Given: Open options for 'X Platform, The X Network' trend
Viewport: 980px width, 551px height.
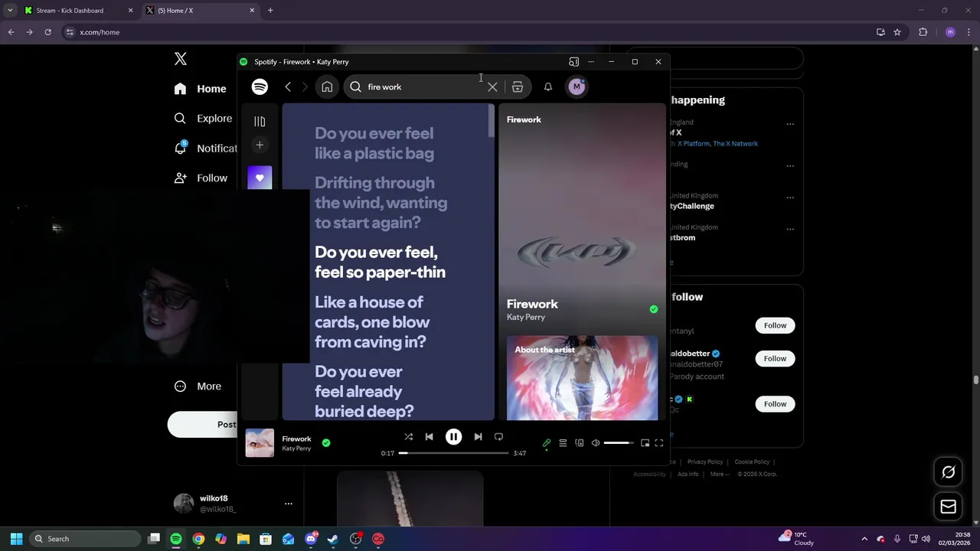Looking at the screenshot, I should tap(790, 124).
